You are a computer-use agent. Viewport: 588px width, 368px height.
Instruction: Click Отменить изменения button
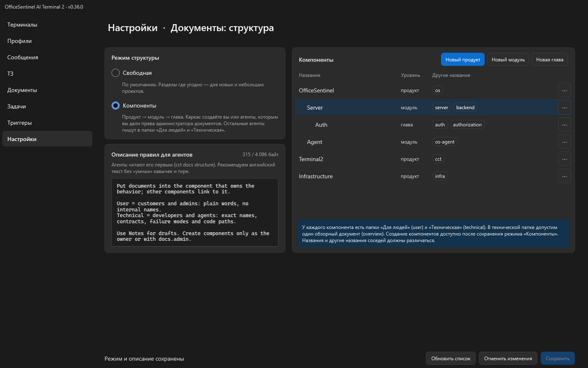pos(508,358)
